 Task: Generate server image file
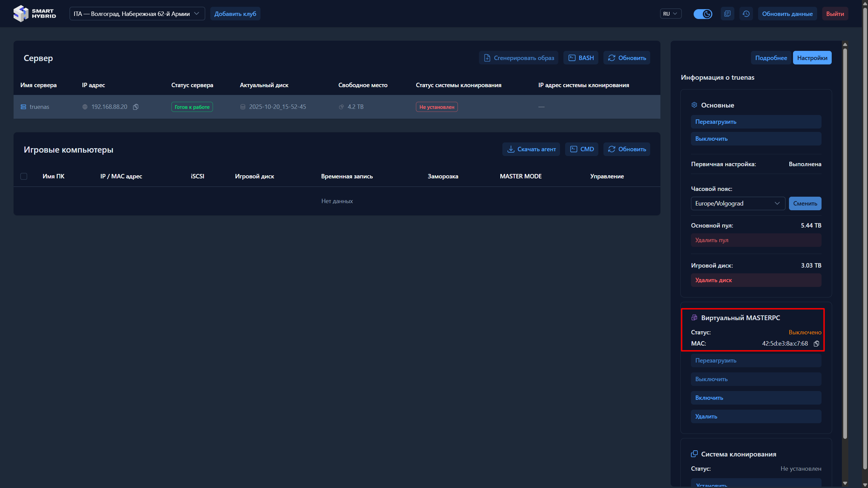[x=519, y=58]
